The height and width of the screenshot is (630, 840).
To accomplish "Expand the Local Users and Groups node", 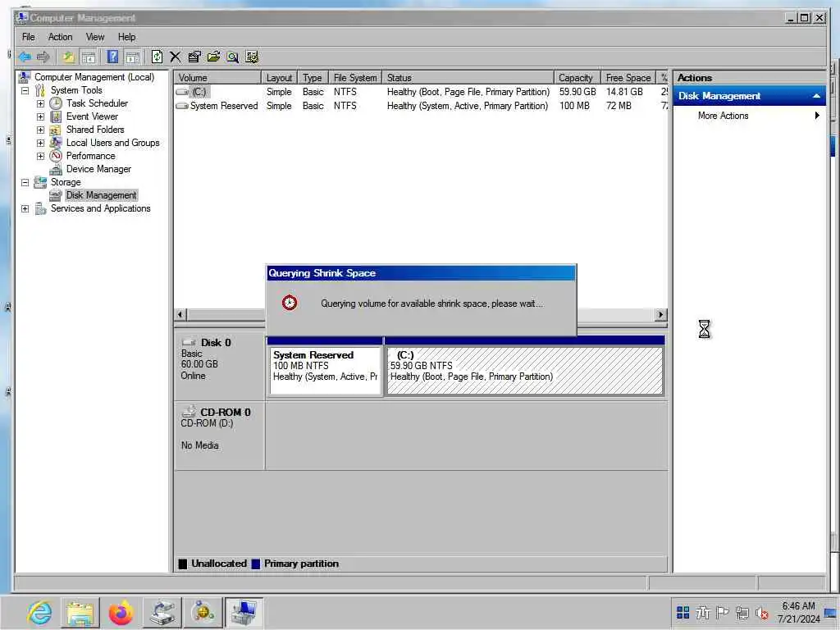I will [x=40, y=143].
